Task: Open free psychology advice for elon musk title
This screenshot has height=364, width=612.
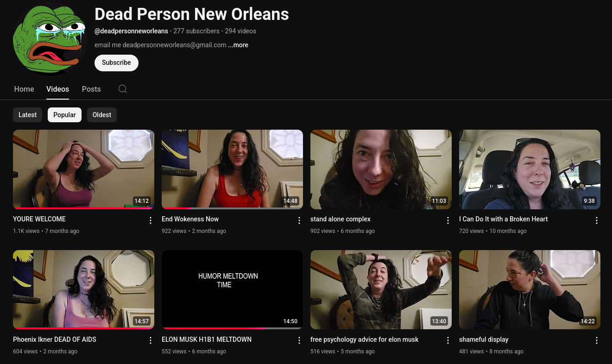Action: click(x=365, y=339)
